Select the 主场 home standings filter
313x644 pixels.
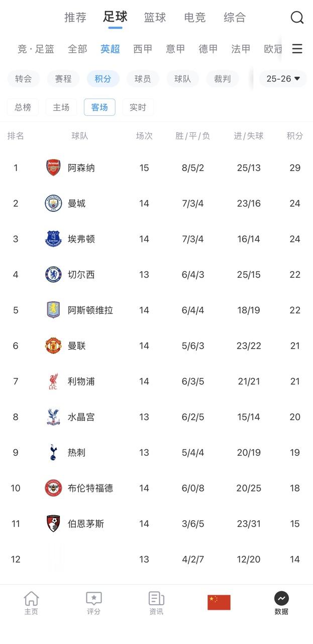(x=61, y=107)
